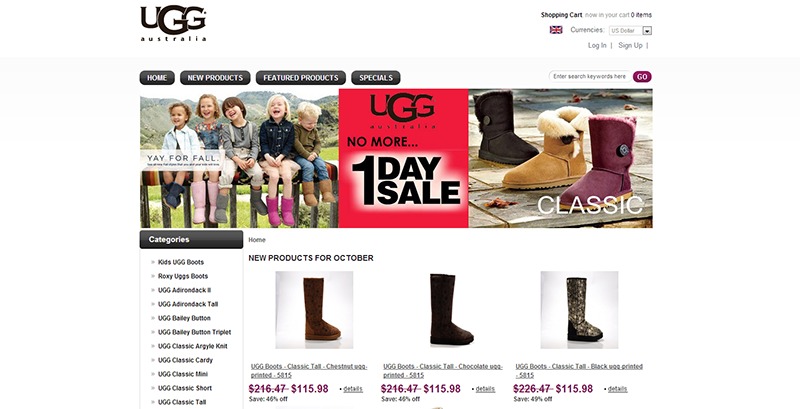Select the Kids UGG Boots category

[181, 262]
